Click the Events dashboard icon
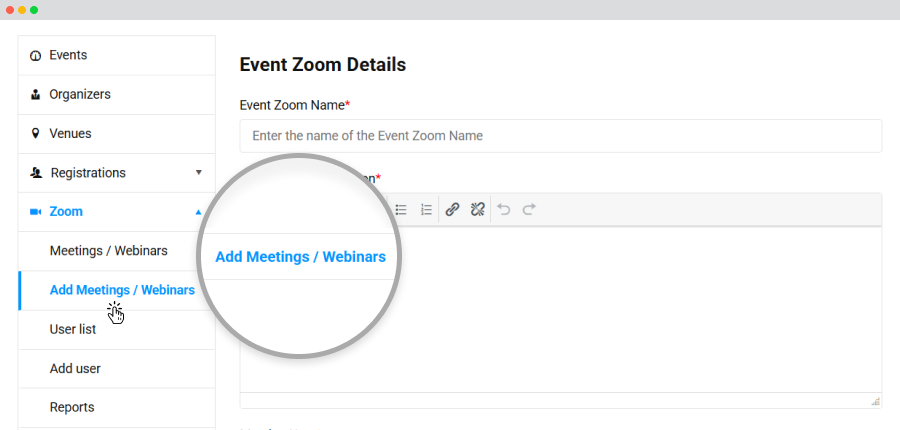 click(x=36, y=56)
